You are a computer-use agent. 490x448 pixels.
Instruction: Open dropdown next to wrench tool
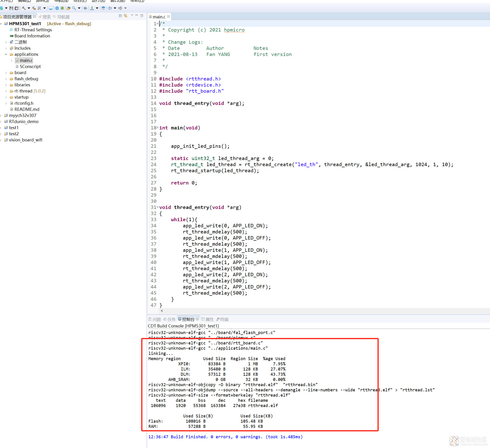(x=44, y=8)
